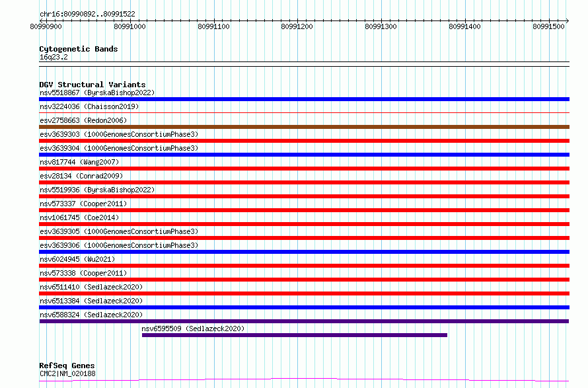
Task: Click ruler position 80991200
Action: 297,26
